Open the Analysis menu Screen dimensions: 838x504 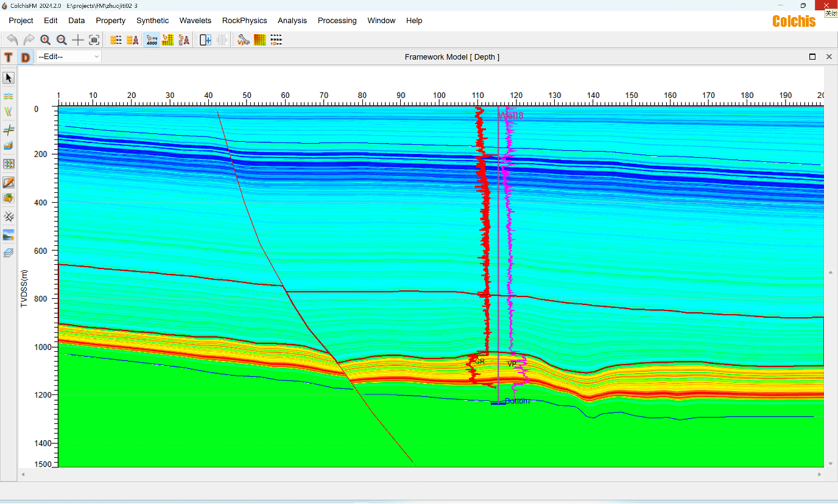(x=292, y=21)
